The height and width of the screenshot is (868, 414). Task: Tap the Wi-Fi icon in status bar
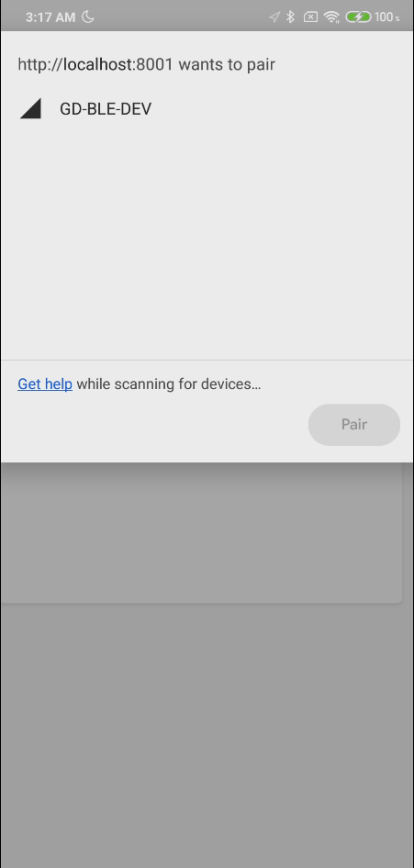pos(331,17)
